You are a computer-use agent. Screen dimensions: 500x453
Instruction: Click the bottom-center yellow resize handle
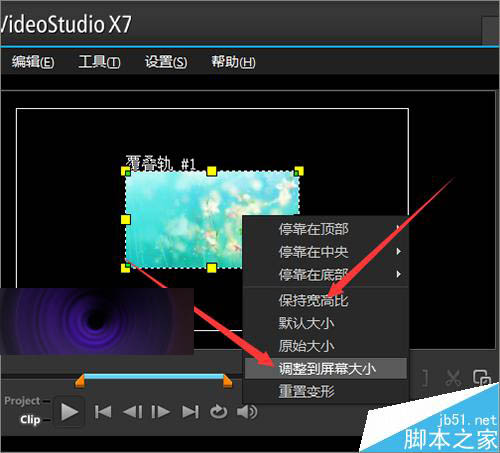pos(212,268)
